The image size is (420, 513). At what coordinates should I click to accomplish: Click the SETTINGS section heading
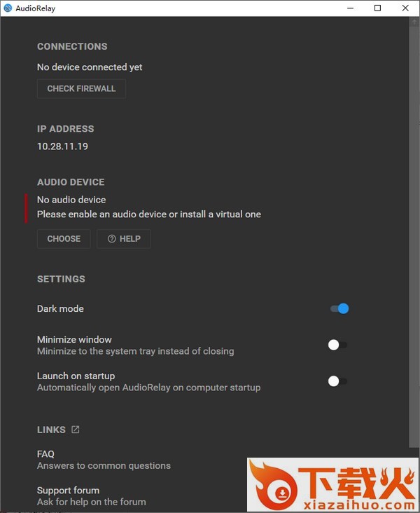tap(61, 279)
